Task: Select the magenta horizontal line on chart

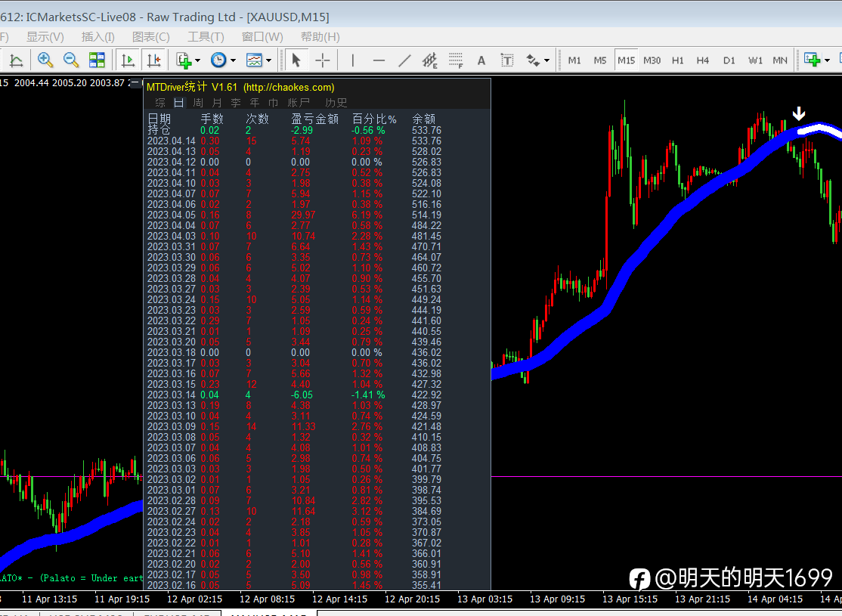Action: coord(666,476)
